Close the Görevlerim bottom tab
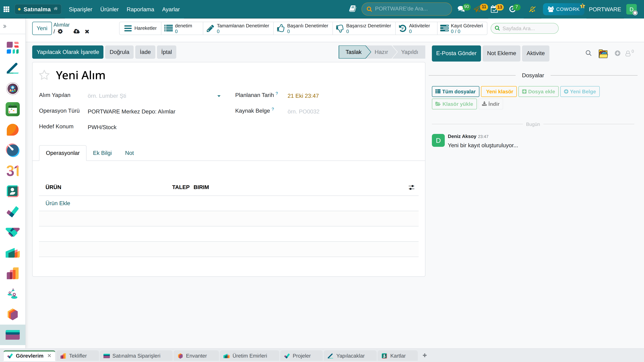Image resolution: width=644 pixels, height=362 pixels. 49,356
